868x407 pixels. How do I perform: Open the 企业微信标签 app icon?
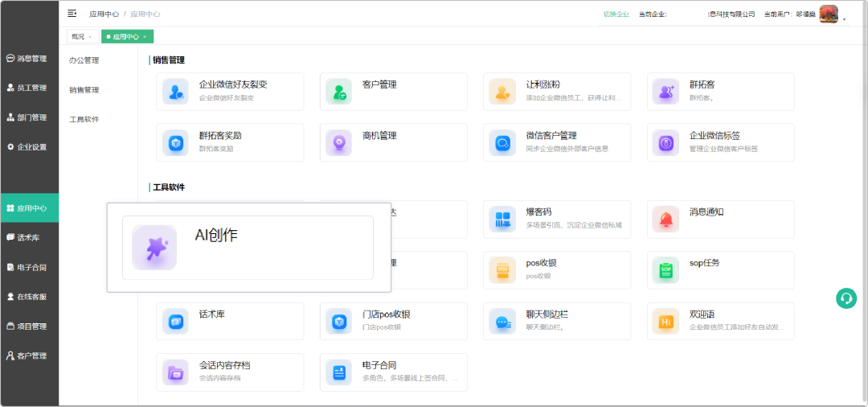click(665, 142)
